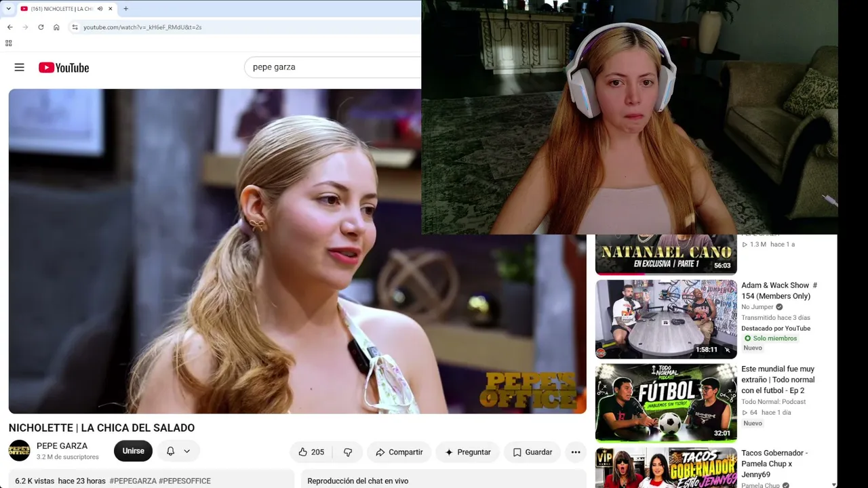Click the Compartir share button

click(x=399, y=452)
